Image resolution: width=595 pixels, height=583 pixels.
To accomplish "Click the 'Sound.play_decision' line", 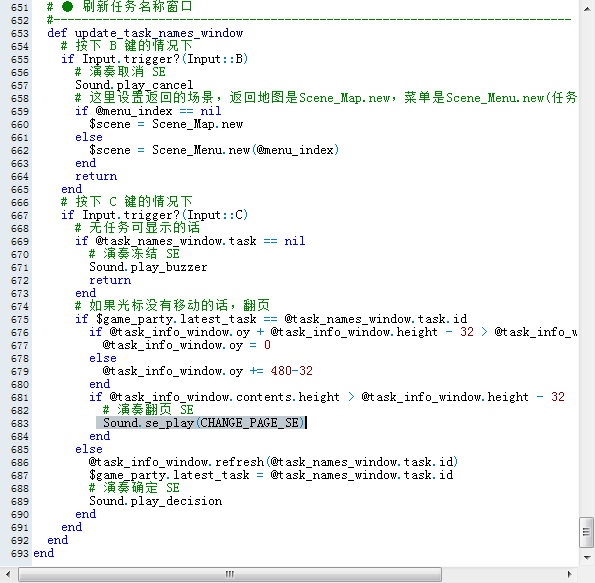I will 156,501.
